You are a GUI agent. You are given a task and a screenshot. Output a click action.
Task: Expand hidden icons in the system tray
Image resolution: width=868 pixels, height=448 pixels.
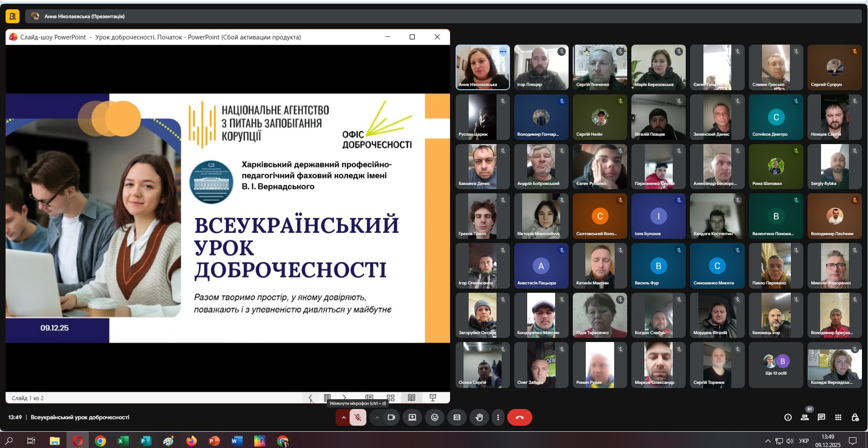(768, 441)
